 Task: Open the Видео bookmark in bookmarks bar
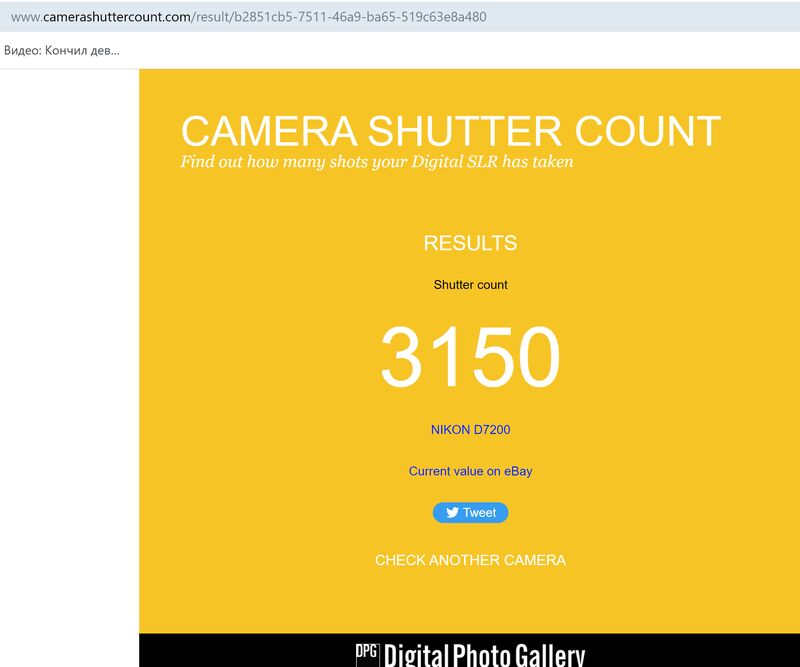pos(62,50)
